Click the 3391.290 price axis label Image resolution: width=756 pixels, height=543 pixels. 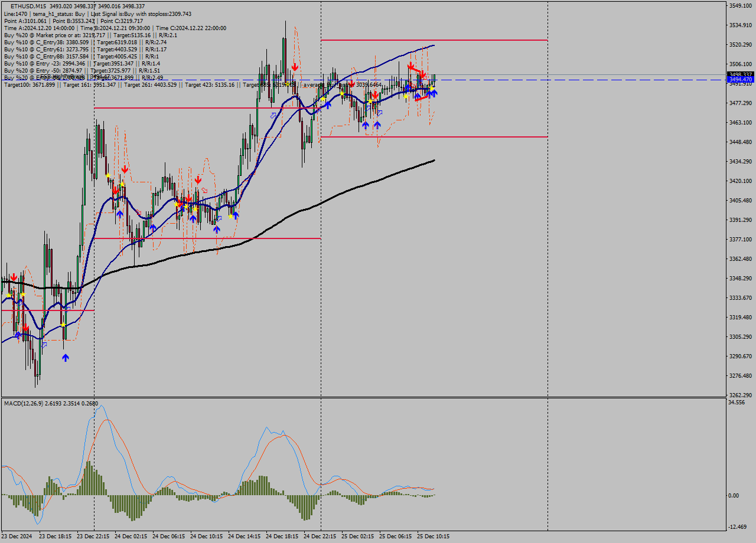(x=741, y=220)
